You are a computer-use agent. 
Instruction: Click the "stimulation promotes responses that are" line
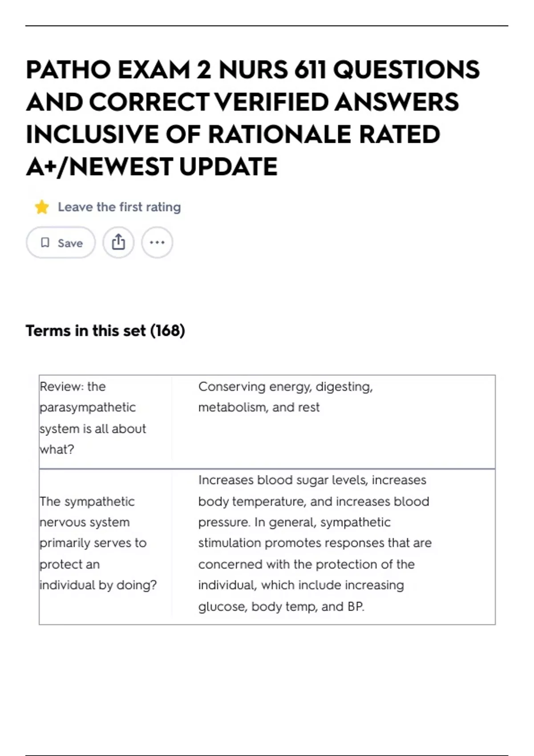tap(315, 543)
